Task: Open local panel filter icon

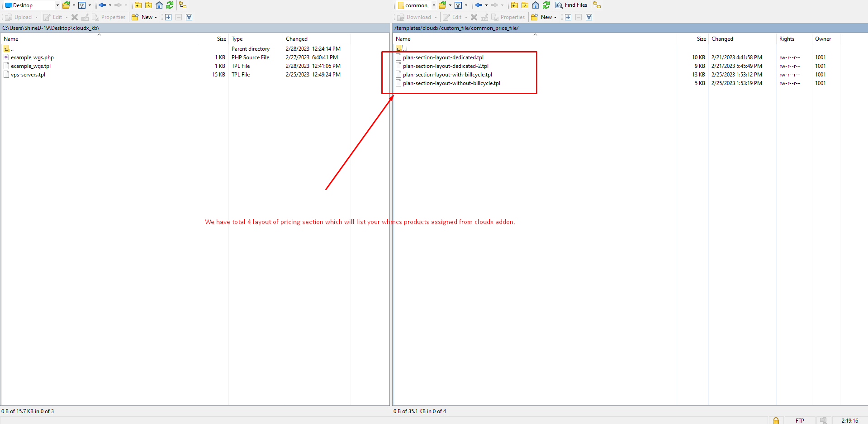Action: click(x=82, y=5)
